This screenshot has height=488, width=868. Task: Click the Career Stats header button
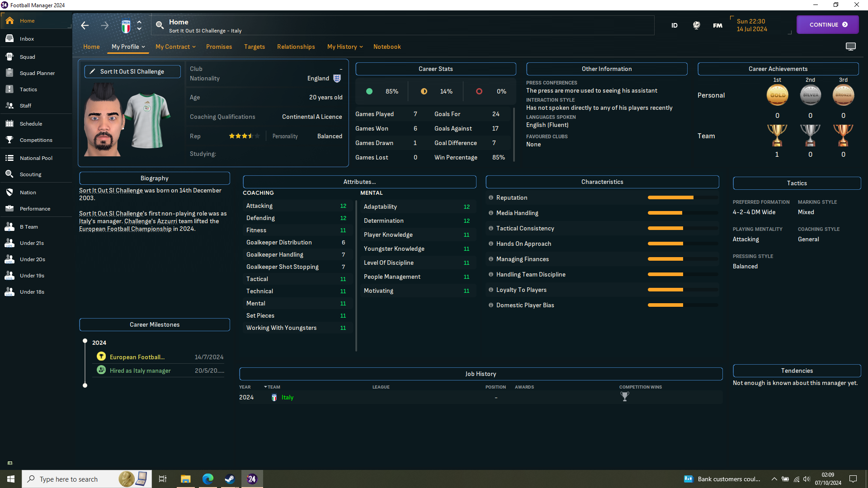pos(435,69)
